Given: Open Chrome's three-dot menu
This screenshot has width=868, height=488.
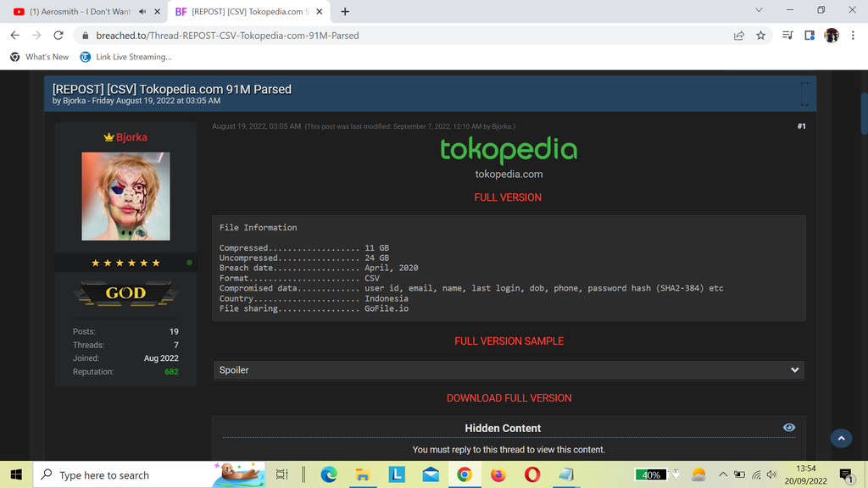Looking at the screenshot, I should [852, 35].
